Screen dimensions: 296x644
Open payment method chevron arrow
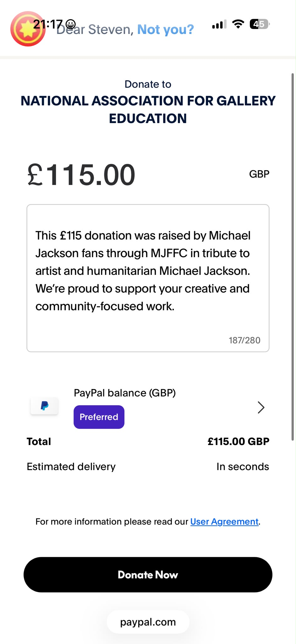pos(261,408)
